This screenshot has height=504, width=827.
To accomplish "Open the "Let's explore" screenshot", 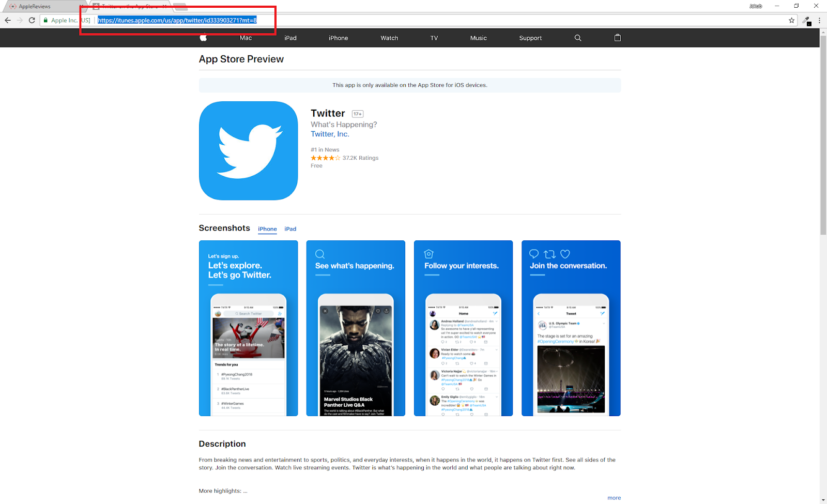I will (249, 328).
